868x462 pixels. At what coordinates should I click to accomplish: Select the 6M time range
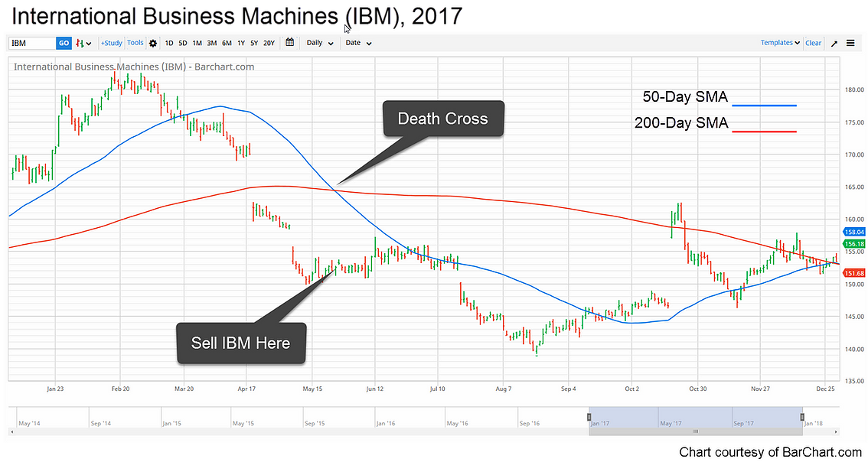(x=227, y=43)
